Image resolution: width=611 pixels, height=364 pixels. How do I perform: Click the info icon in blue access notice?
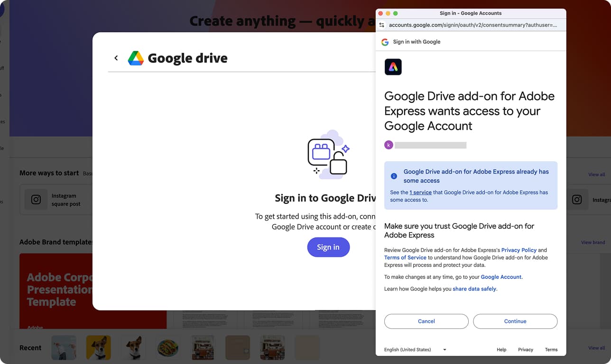(394, 176)
